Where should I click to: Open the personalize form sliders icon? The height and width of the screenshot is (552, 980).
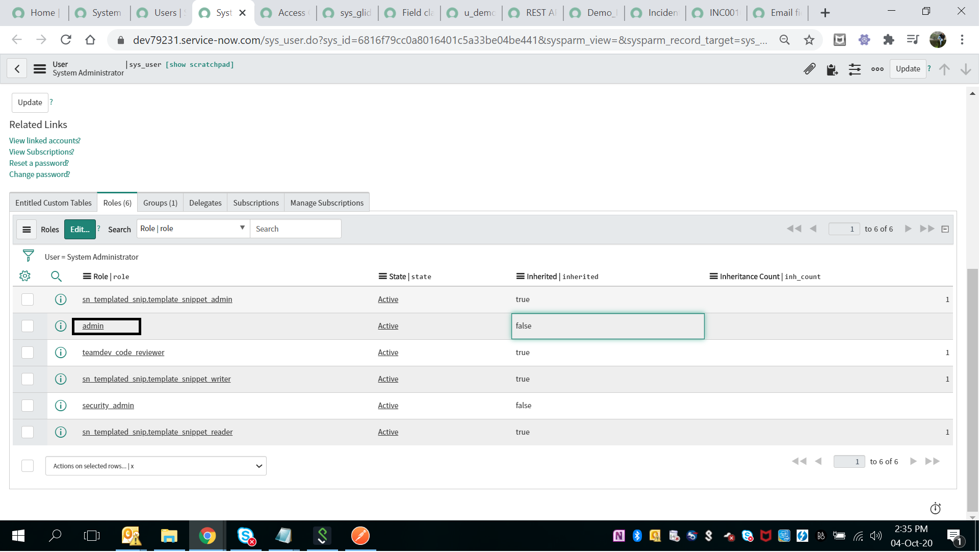[855, 69]
